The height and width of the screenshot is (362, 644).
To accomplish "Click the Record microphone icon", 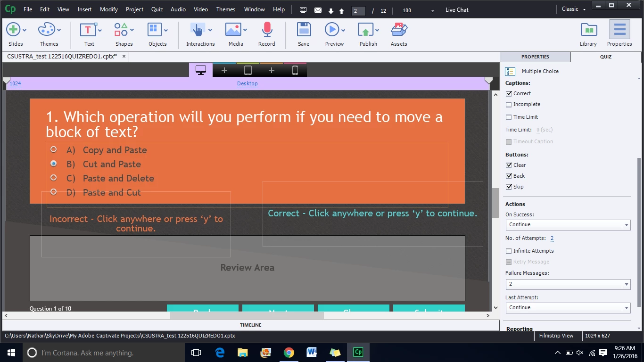I will tap(267, 29).
